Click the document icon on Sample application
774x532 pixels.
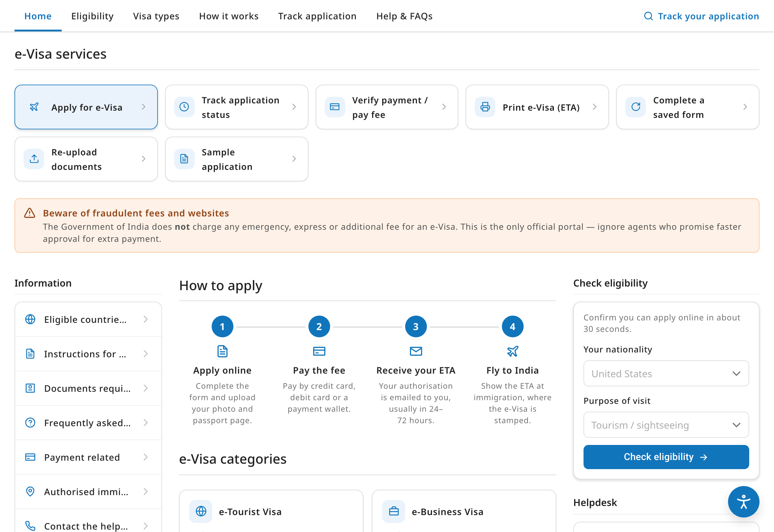click(x=184, y=159)
